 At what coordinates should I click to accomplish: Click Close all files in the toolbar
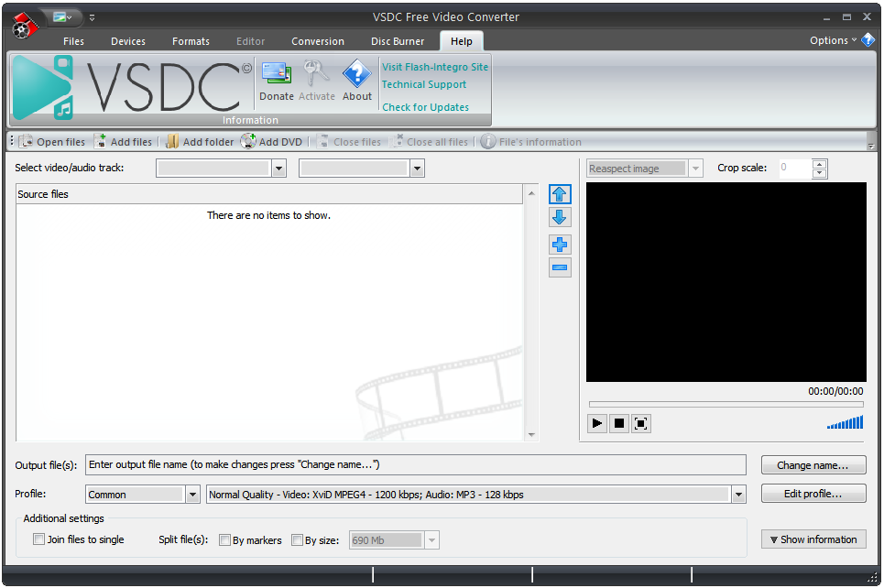click(431, 141)
